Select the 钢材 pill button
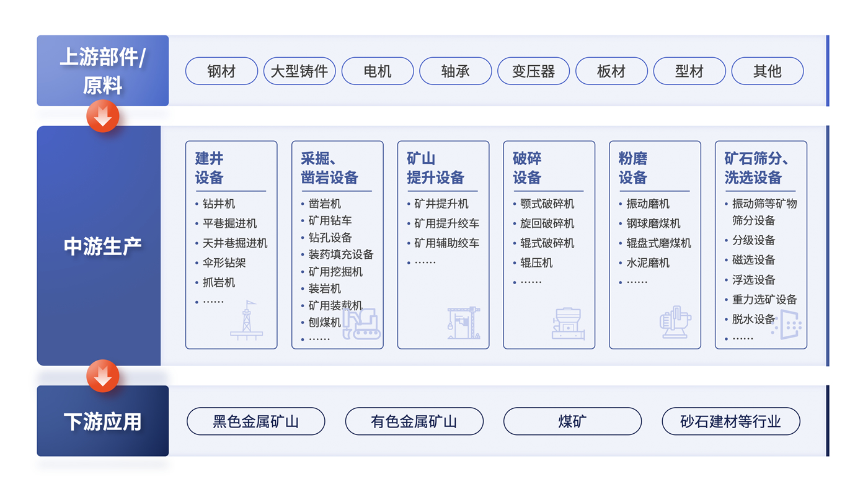 tap(221, 71)
